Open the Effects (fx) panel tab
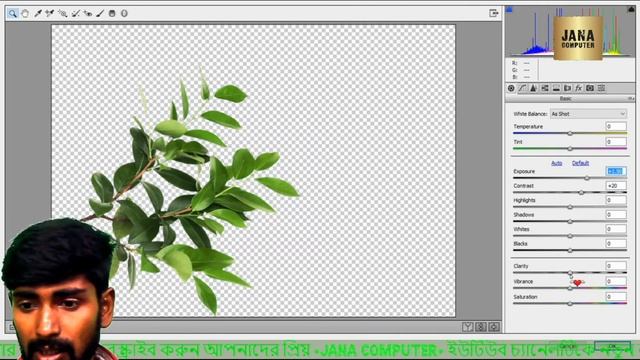 point(578,88)
